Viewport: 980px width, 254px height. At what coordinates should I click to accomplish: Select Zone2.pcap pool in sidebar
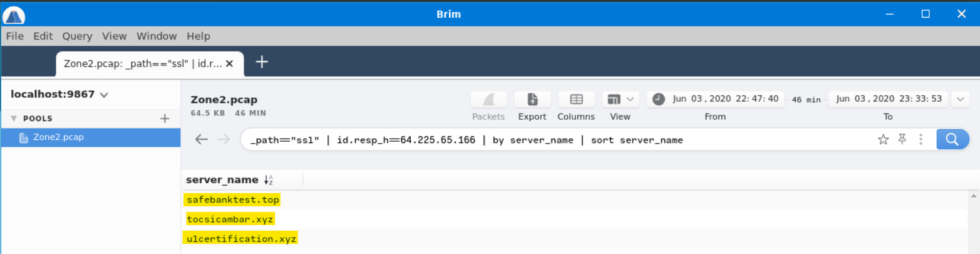91,137
